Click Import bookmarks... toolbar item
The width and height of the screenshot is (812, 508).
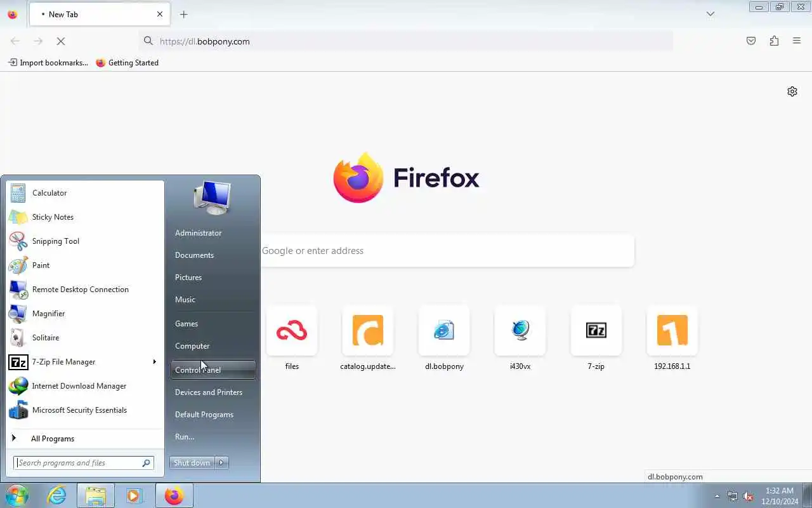click(x=48, y=63)
